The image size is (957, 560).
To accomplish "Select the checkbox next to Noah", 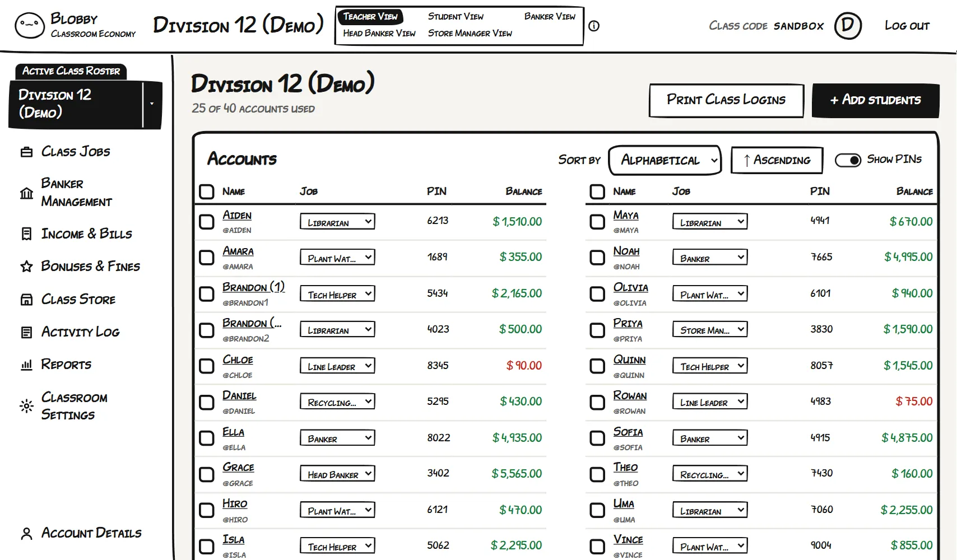I will click(x=597, y=258).
